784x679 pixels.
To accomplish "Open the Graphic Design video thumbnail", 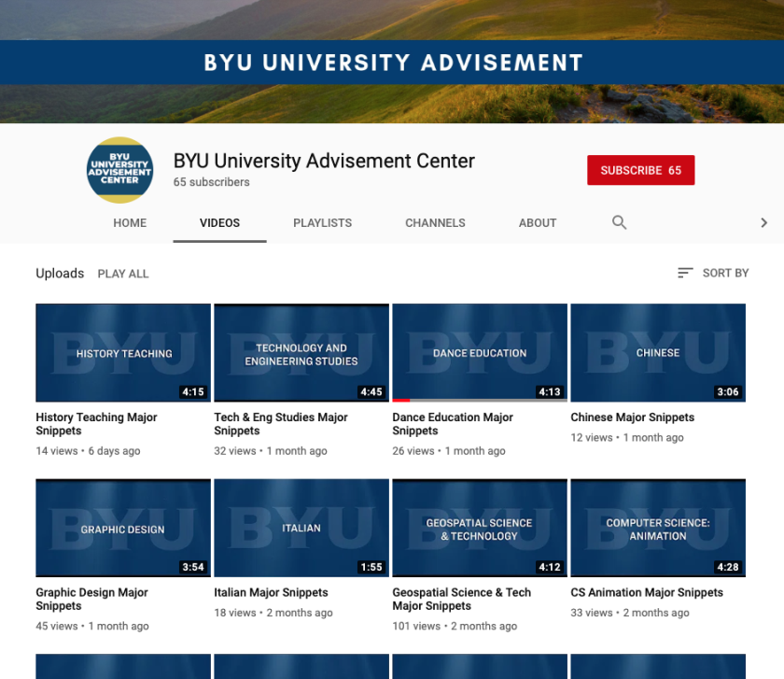I will click(x=123, y=528).
